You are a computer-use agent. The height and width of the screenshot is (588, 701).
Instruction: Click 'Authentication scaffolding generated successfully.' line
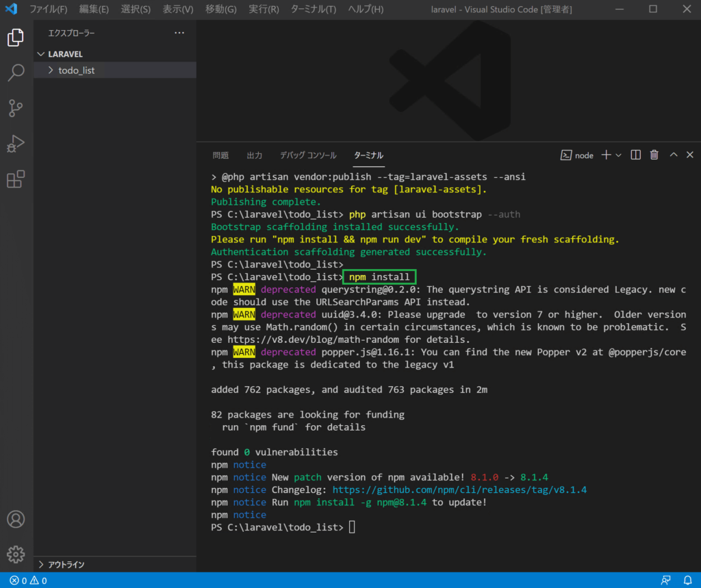[x=348, y=252]
